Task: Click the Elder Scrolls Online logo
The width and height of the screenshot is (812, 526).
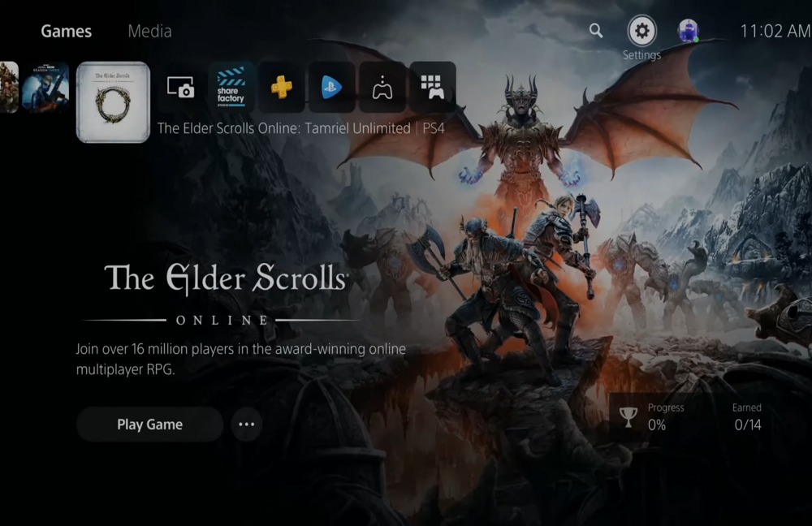Action: click(222, 295)
